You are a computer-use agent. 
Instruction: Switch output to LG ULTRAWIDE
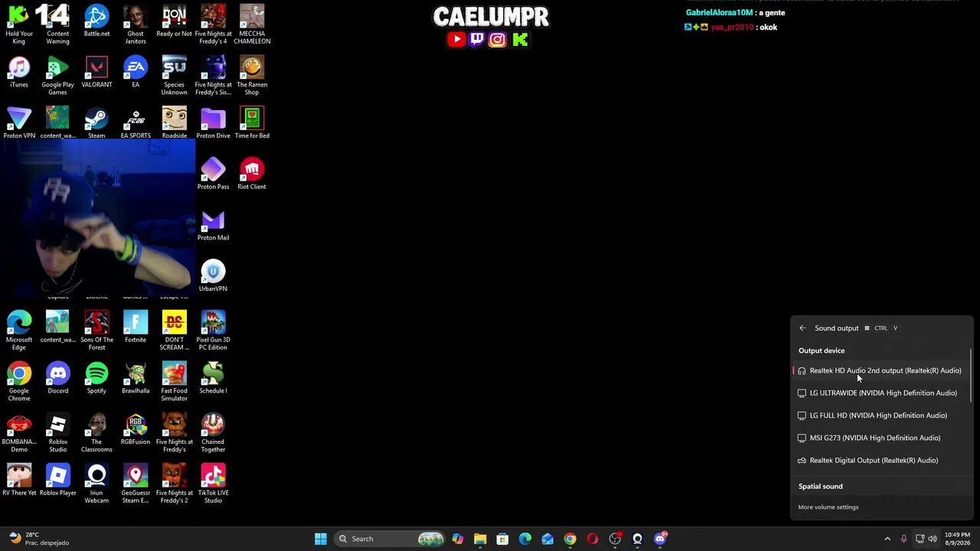[x=880, y=393]
